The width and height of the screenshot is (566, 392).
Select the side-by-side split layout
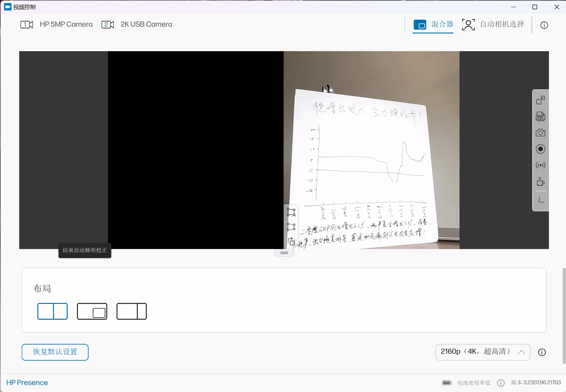tap(52, 311)
